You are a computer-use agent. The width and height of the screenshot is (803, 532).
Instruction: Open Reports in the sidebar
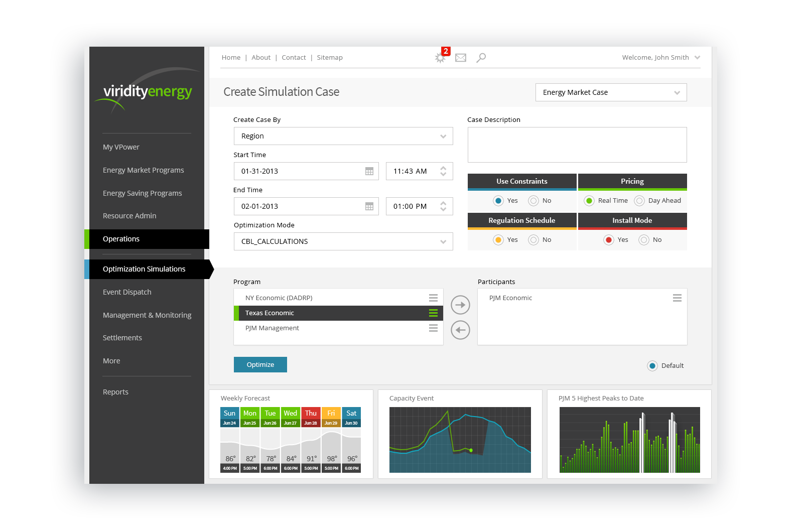coord(115,392)
